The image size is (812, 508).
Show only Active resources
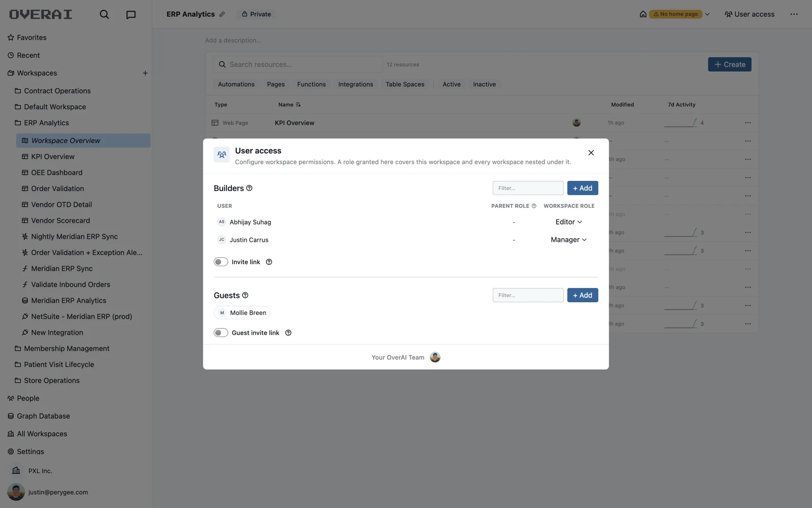tap(451, 84)
